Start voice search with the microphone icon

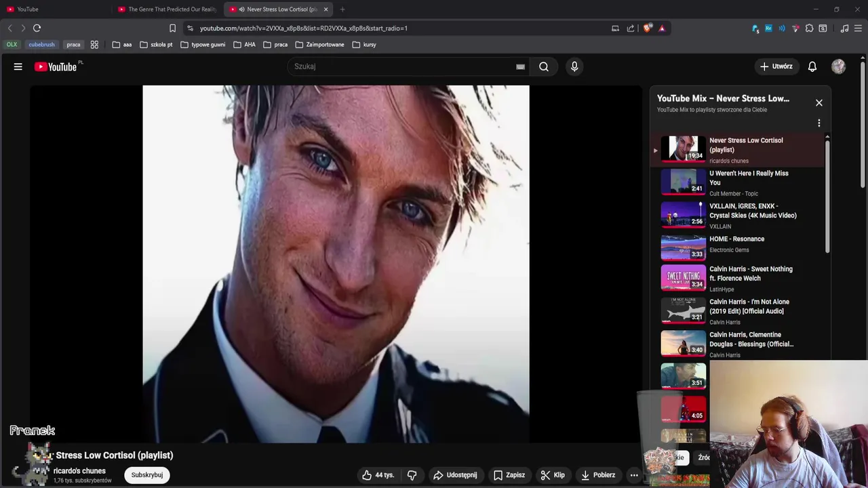(x=574, y=66)
